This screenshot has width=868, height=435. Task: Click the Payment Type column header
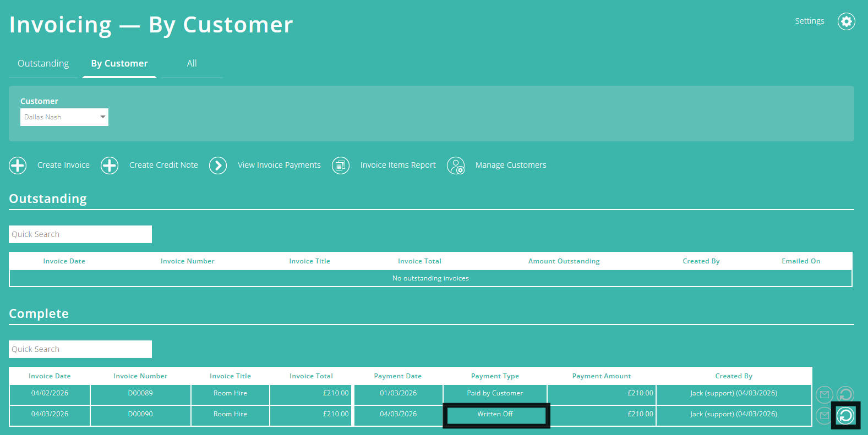pos(495,376)
